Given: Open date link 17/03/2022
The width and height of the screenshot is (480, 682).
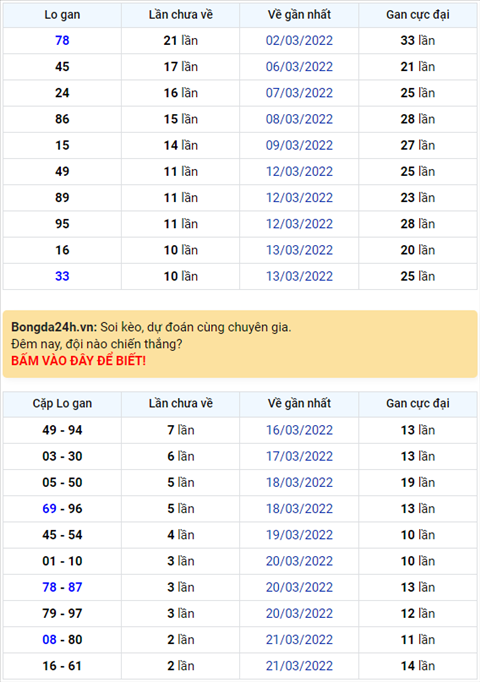Looking at the screenshot, I should coord(299,456).
